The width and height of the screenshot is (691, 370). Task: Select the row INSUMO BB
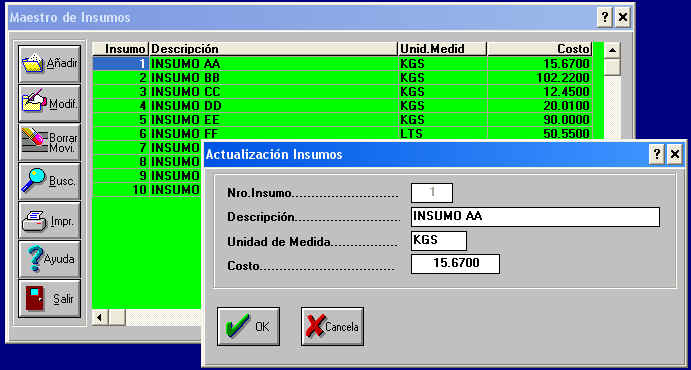[x=342, y=78]
